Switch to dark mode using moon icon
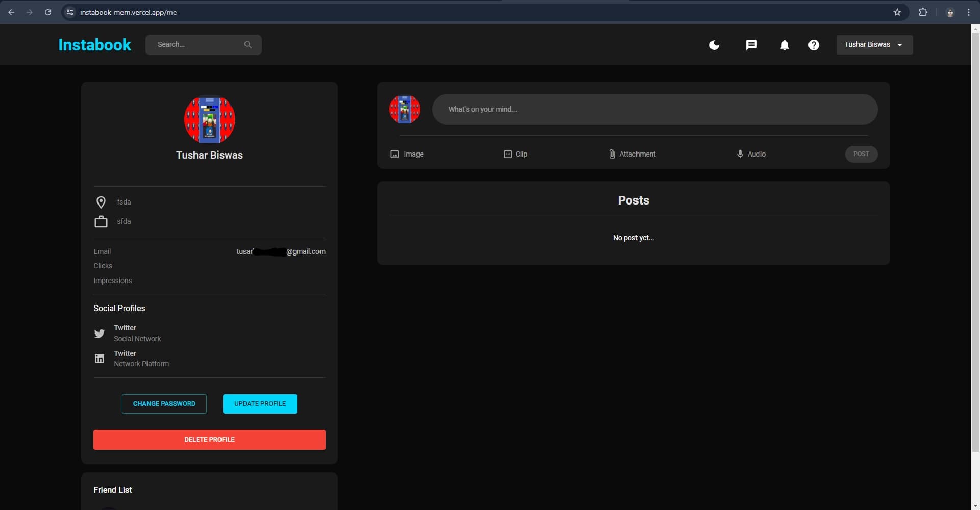 [714, 45]
